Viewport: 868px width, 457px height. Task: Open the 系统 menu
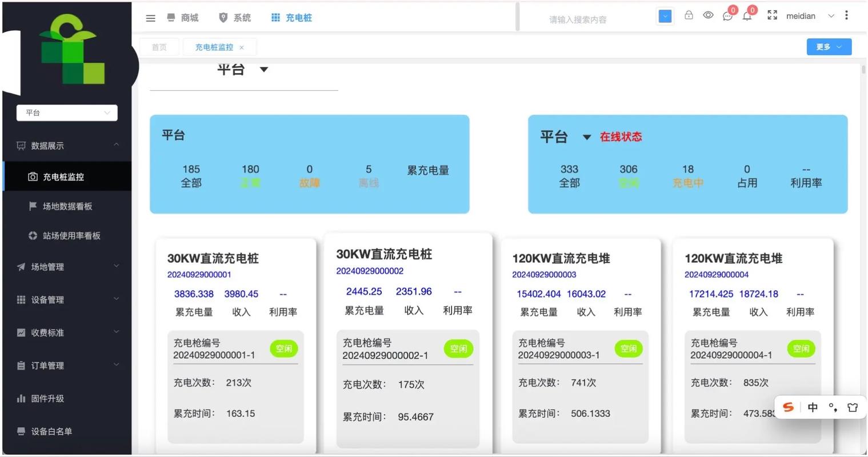pyautogui.click(x=235, y=18)
